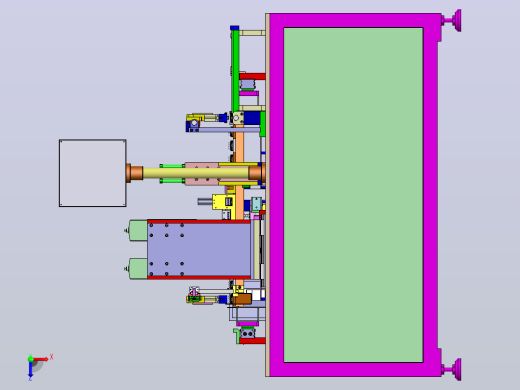Viewport: 520px width, 390px height.
Task: Click the yellow sensor bracket below the shaft
Action: tap(223, 202)
